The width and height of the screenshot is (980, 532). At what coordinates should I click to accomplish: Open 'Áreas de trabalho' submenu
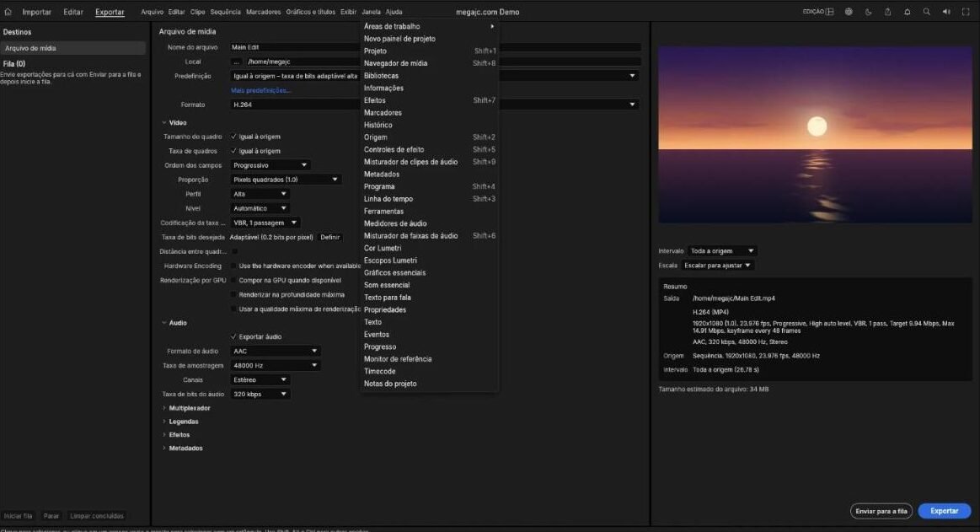pyautogui.click(x=430, y=26)
